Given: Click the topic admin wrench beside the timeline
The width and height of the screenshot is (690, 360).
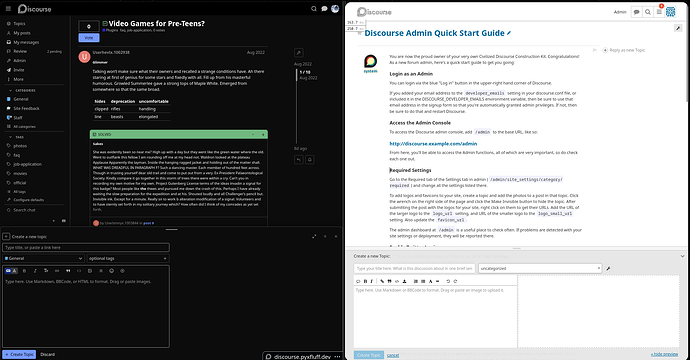Looking at the screenshot, I should pos(298,53).
